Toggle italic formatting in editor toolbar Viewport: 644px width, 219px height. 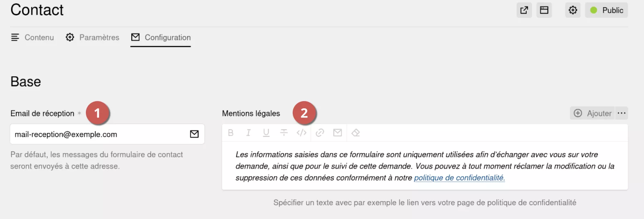click(x=248, y=133)
